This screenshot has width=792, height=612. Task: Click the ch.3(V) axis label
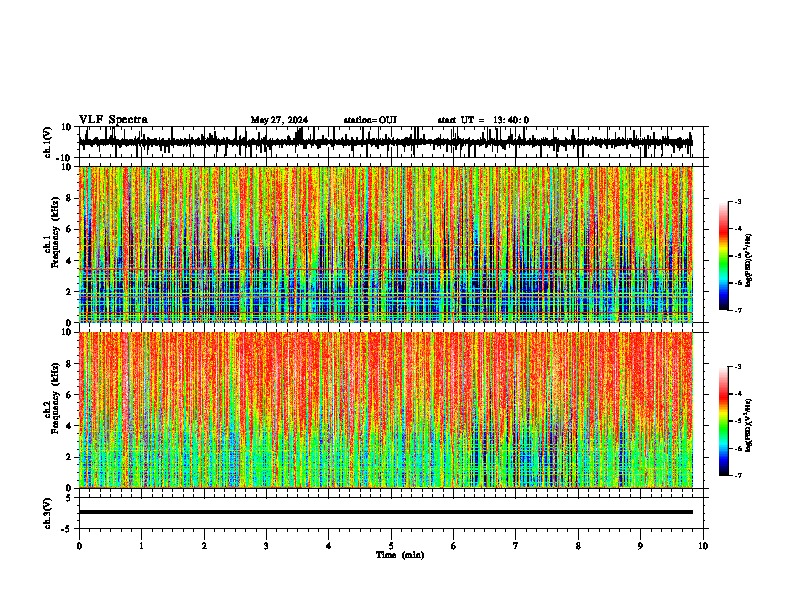[x=48, y=514]
